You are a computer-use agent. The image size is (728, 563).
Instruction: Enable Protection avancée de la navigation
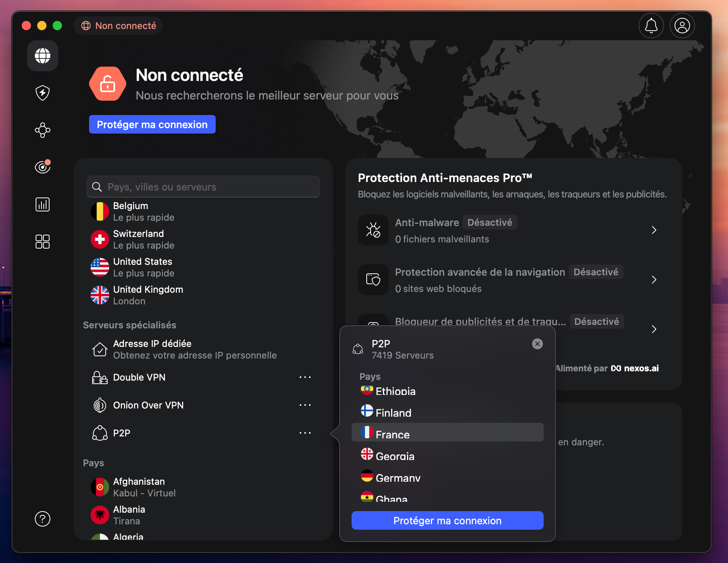coord(595,272)
